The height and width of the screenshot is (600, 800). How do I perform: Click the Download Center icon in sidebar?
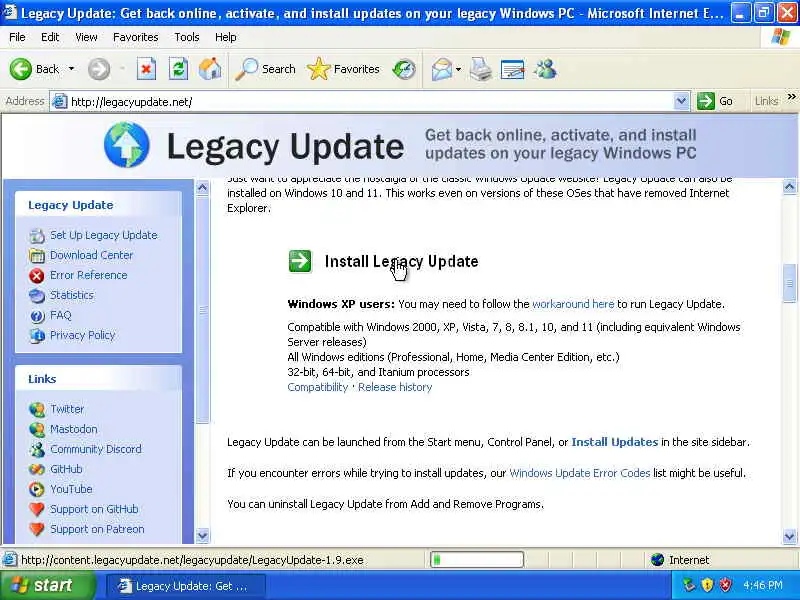click(37, 255)
